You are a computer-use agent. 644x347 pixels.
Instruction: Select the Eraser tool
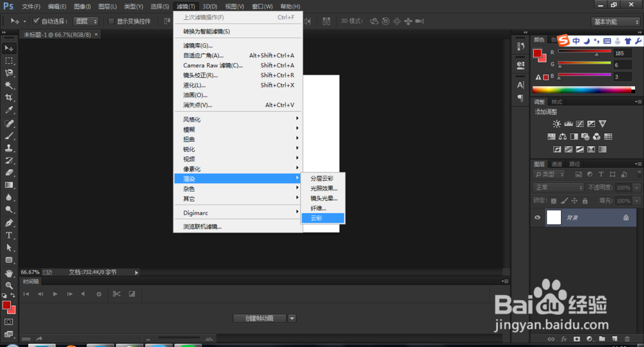click(x=8, y=173)
